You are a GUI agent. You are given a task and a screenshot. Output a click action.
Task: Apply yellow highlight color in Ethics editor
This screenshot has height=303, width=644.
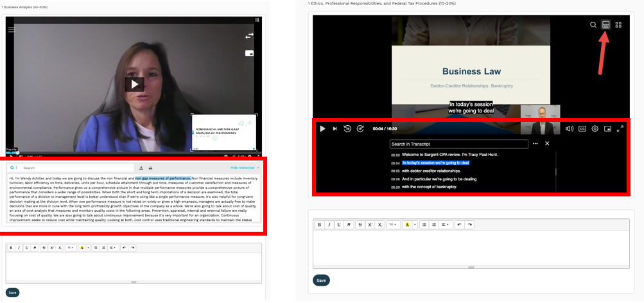click(407, 225)
